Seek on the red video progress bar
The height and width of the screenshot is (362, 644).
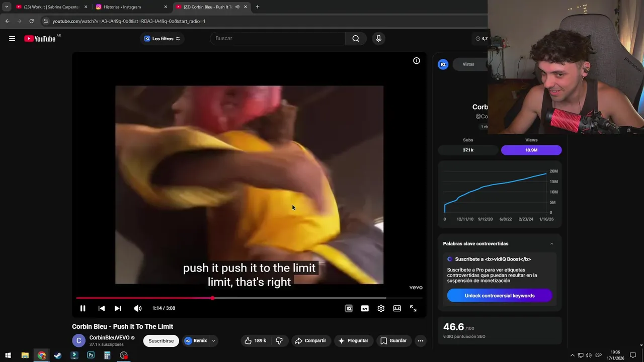pos(249,298)
